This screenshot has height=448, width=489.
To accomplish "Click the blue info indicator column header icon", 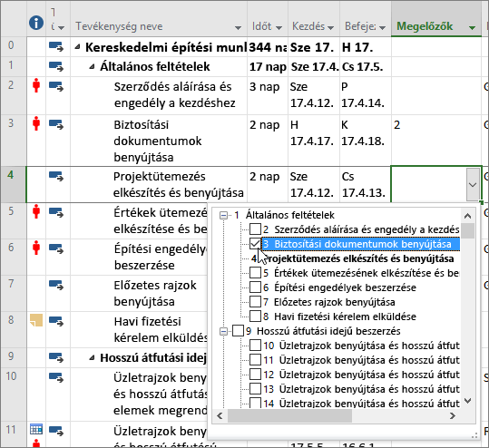I will (36, 23).
